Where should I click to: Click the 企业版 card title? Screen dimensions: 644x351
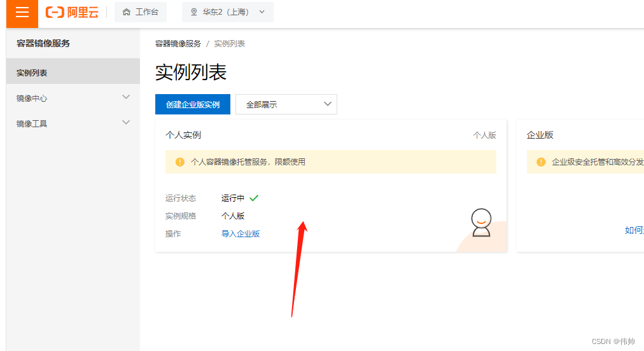[x=540, y=135]
